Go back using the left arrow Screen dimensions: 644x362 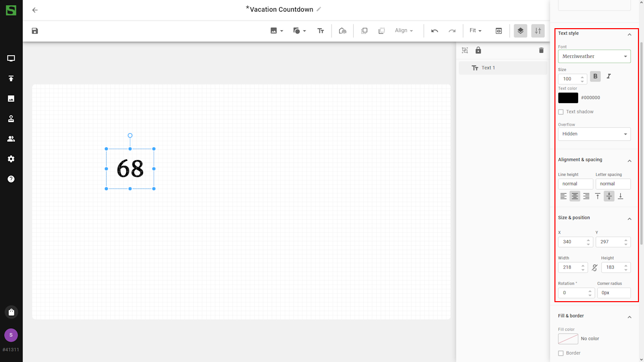pos(35,10)
